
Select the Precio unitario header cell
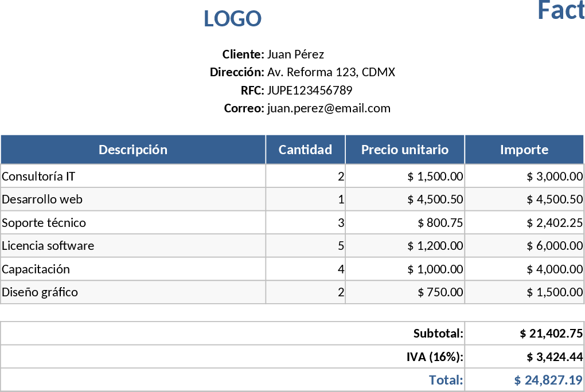[x=404, y=150]
